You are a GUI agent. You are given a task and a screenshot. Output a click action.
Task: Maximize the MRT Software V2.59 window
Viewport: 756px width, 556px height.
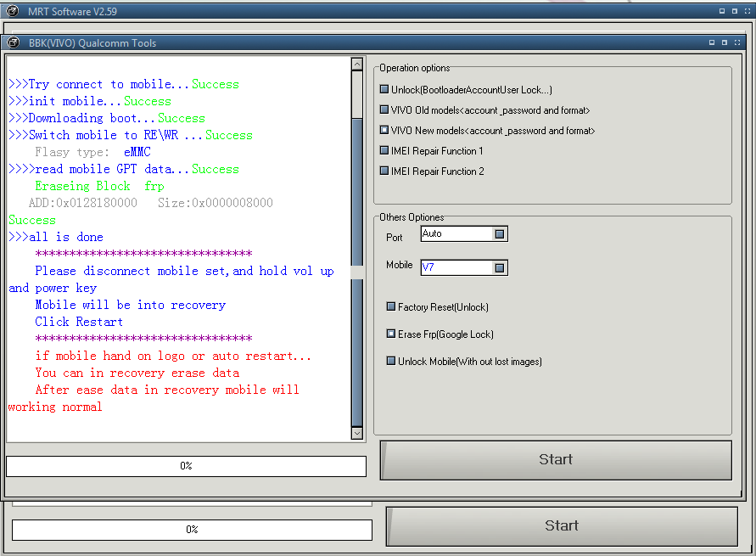pyautogui.click(x=734, y=10)
